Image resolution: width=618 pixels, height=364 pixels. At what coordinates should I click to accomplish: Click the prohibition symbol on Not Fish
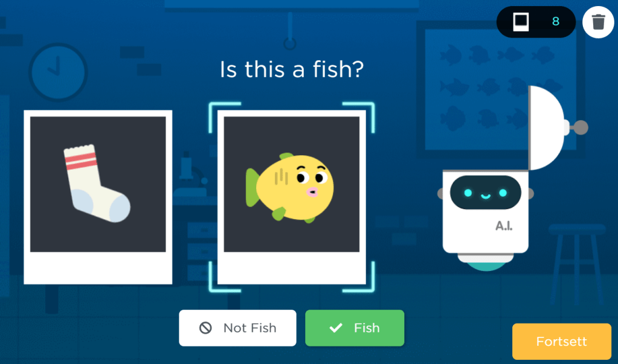coord(205,328)
